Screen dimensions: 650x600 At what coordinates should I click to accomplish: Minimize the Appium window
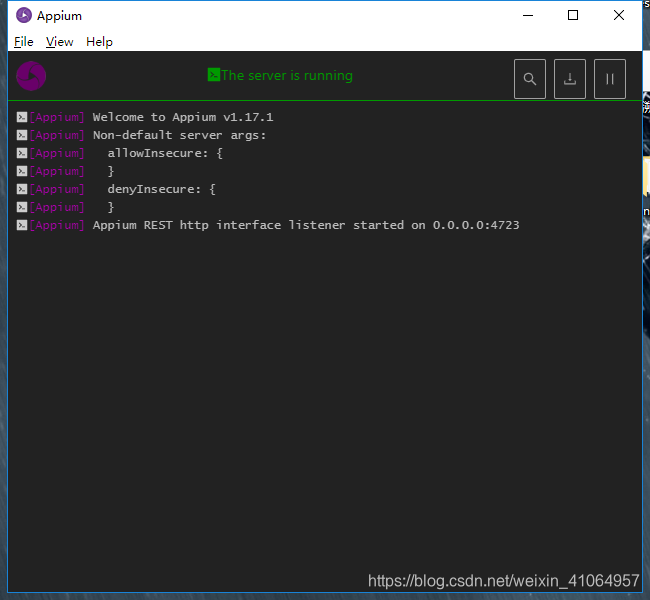pyautogui.click(x=528, y=16)
